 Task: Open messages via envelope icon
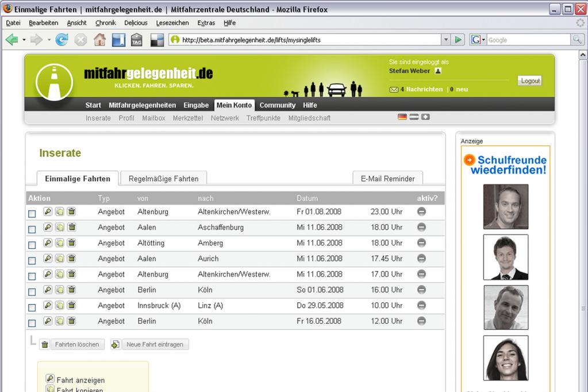(x=393, y=90)
